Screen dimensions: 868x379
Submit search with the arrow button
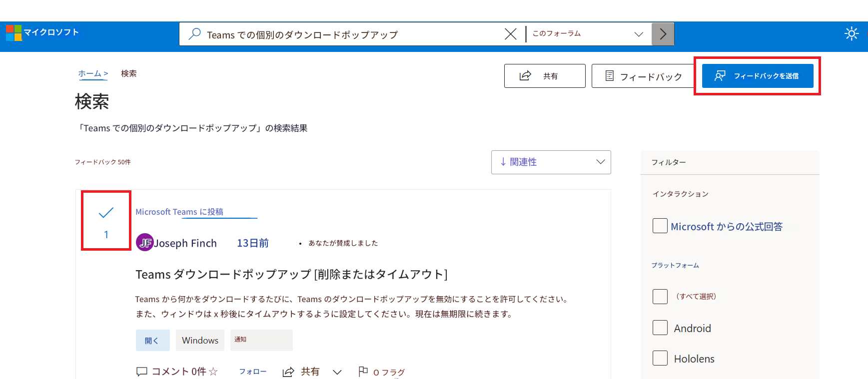pos(663,34)
